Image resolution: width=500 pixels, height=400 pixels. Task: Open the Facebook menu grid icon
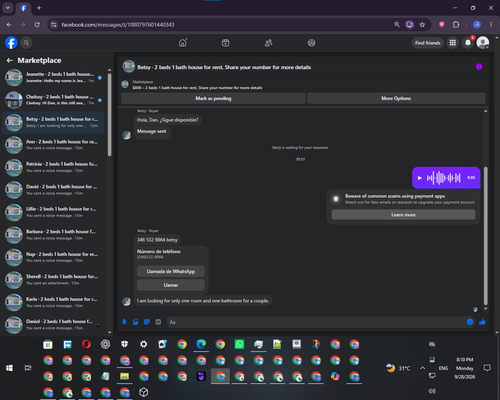pyautogui.click(x=453, y=43)
